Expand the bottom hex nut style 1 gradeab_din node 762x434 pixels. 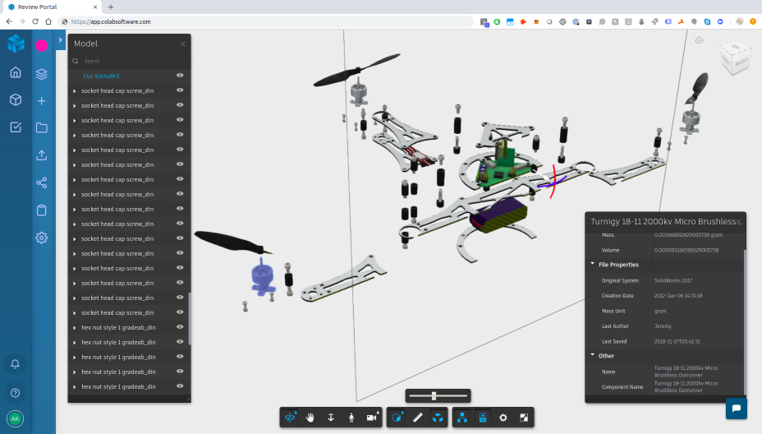click(74, 387)
